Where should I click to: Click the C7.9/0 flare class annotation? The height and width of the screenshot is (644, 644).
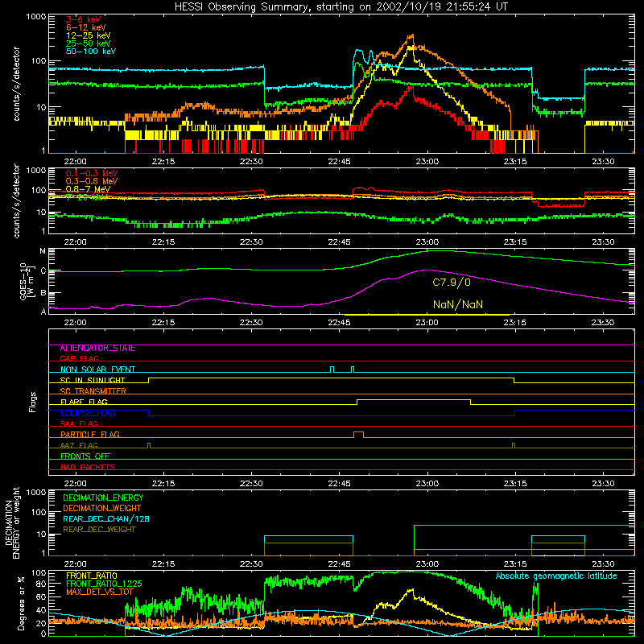click(452, 283)
